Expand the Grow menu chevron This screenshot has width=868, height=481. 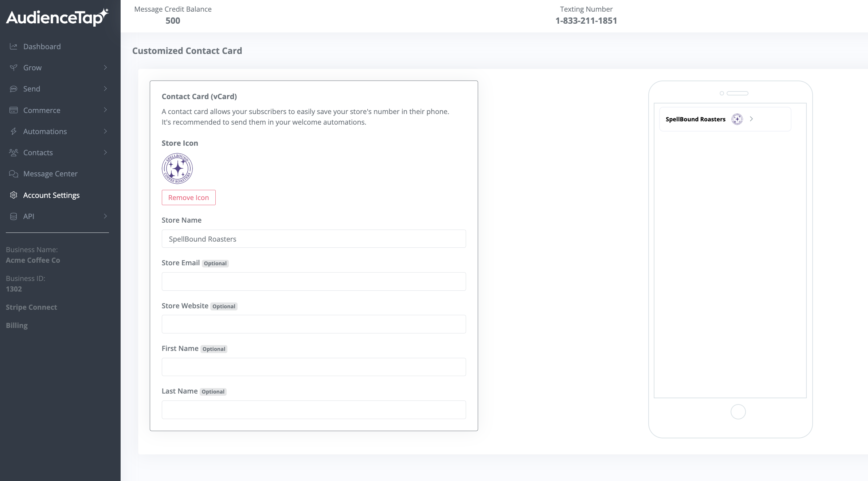[105, 68]
